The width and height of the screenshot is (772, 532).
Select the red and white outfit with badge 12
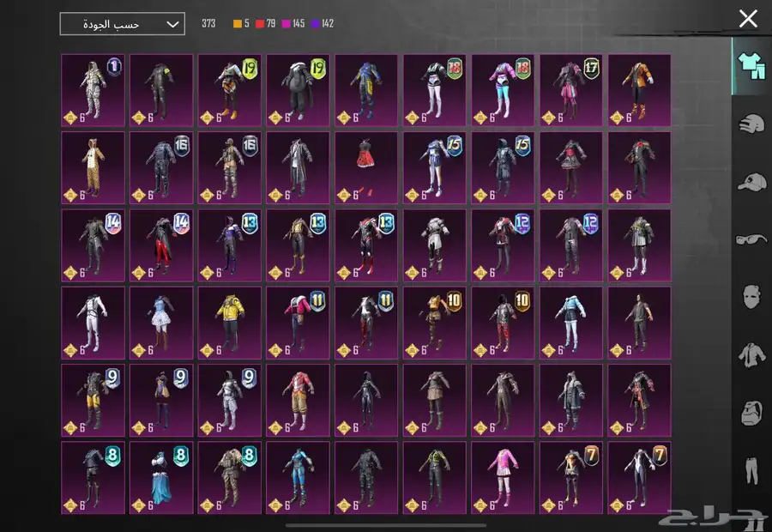pyautogui.click(x=503, y=245)
